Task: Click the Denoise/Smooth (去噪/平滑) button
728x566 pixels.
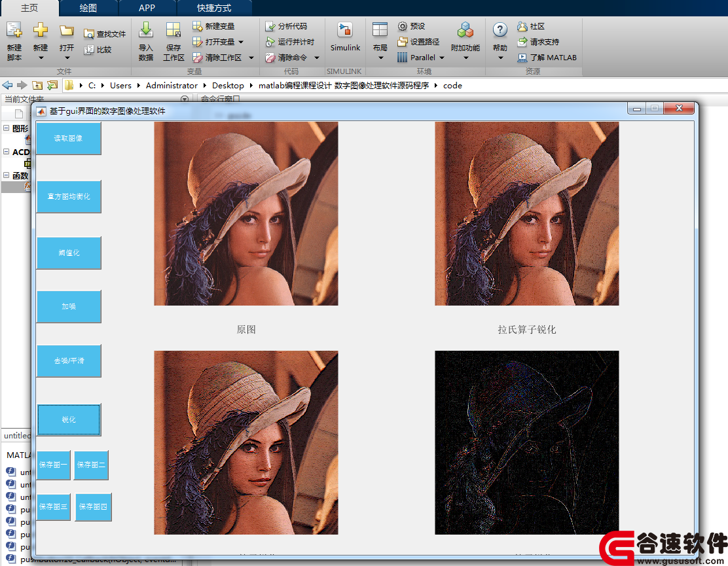Action: pyautogui.click(x=68, y=361)
